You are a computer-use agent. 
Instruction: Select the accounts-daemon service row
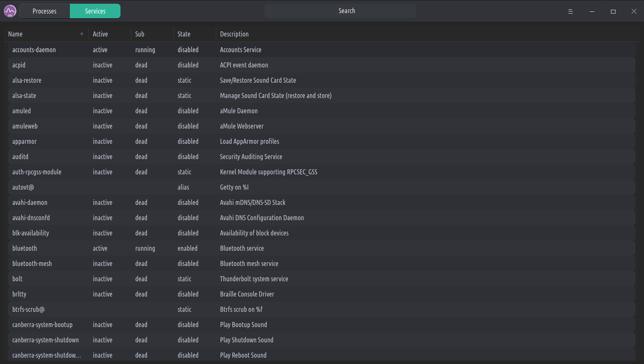tap(34, 50)
